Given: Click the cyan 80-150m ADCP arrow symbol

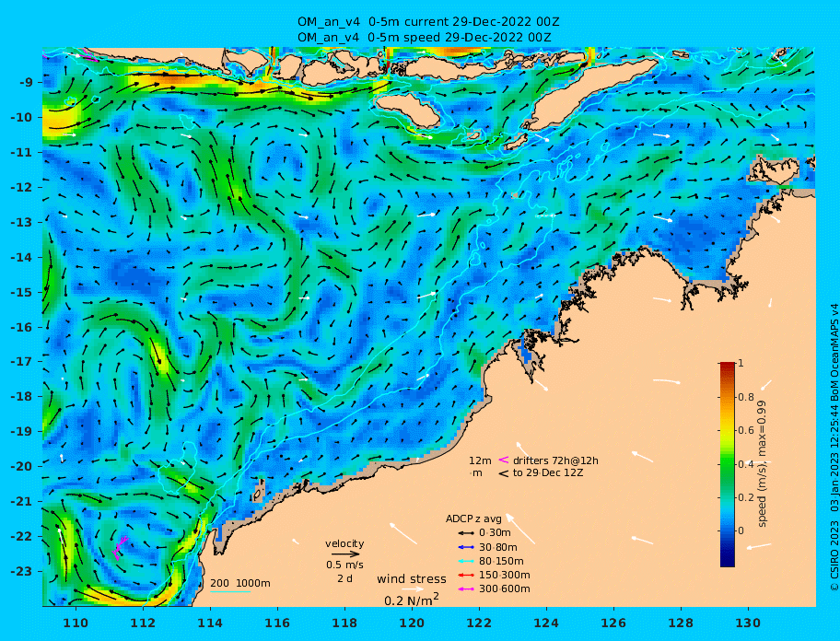Looking at the screenshot, I should (466, 561).
